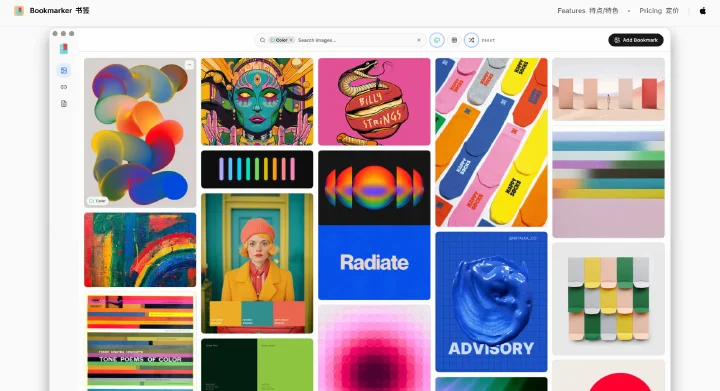Switch to the list layout button
720x391 pixels.
(454, 40)
